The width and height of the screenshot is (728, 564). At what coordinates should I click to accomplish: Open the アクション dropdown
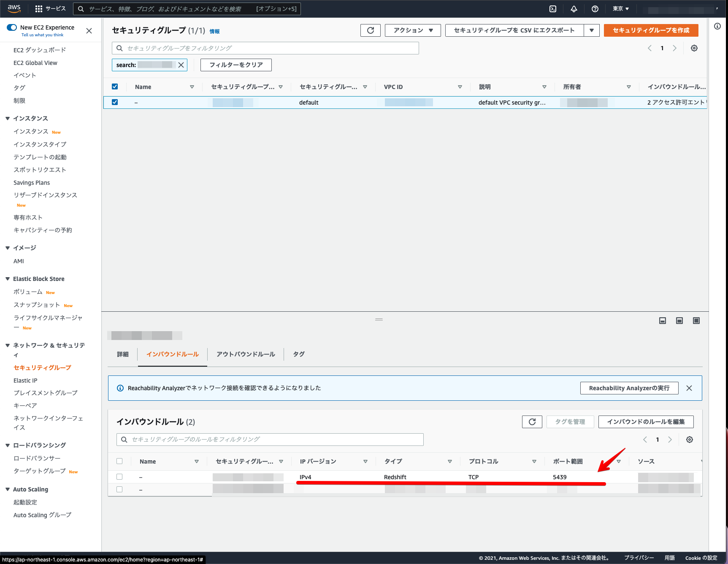tap(412, 30)
